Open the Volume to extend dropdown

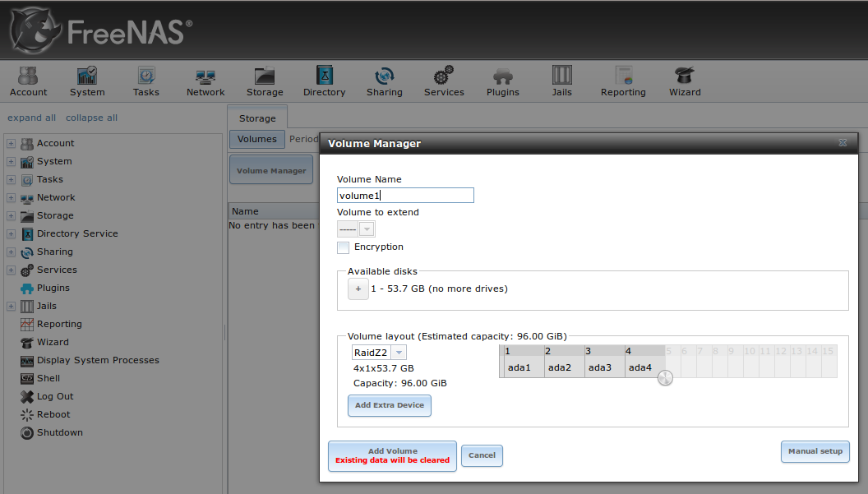pos(367,229)
